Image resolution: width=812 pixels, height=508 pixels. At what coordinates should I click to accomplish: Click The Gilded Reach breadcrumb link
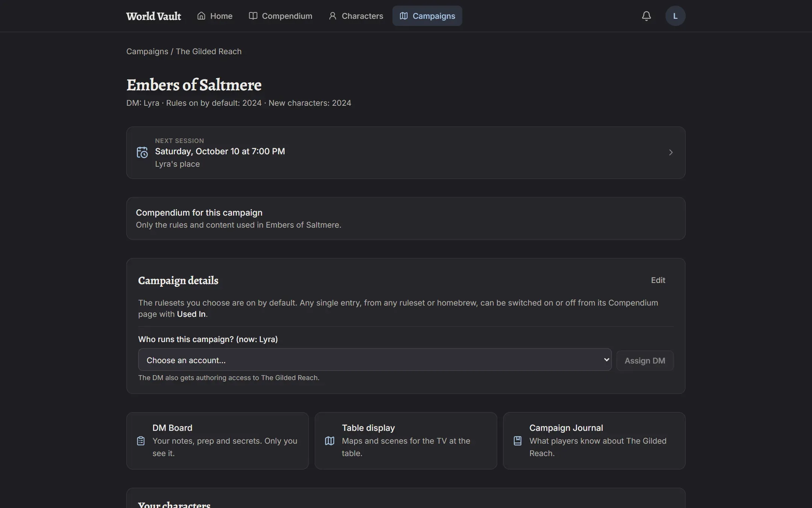click(209, 52)
